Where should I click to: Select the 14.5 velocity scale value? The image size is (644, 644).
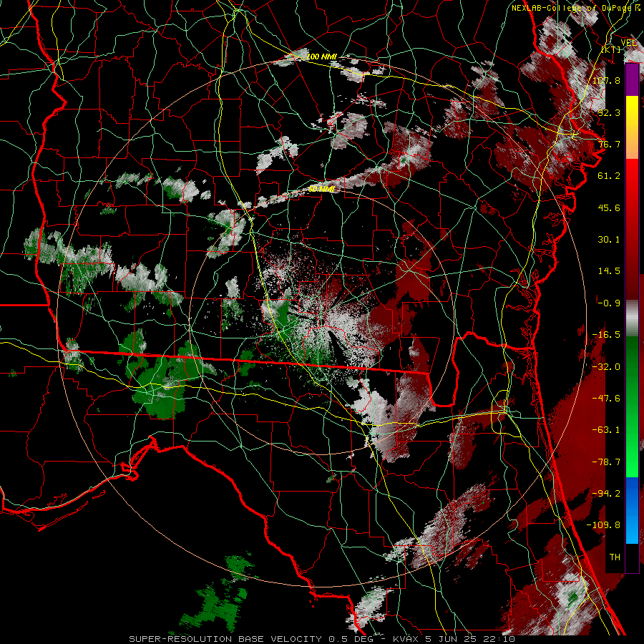coord(609,271)
